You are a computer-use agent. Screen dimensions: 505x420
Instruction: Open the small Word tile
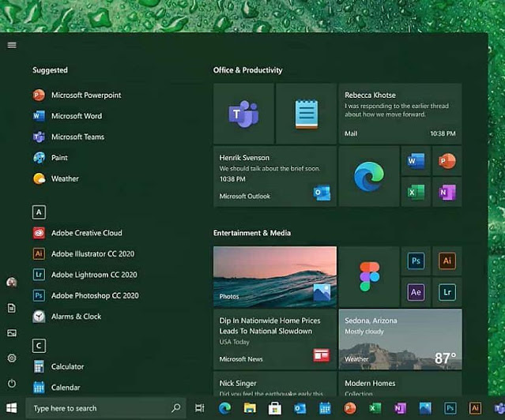[x=416, y=161]
